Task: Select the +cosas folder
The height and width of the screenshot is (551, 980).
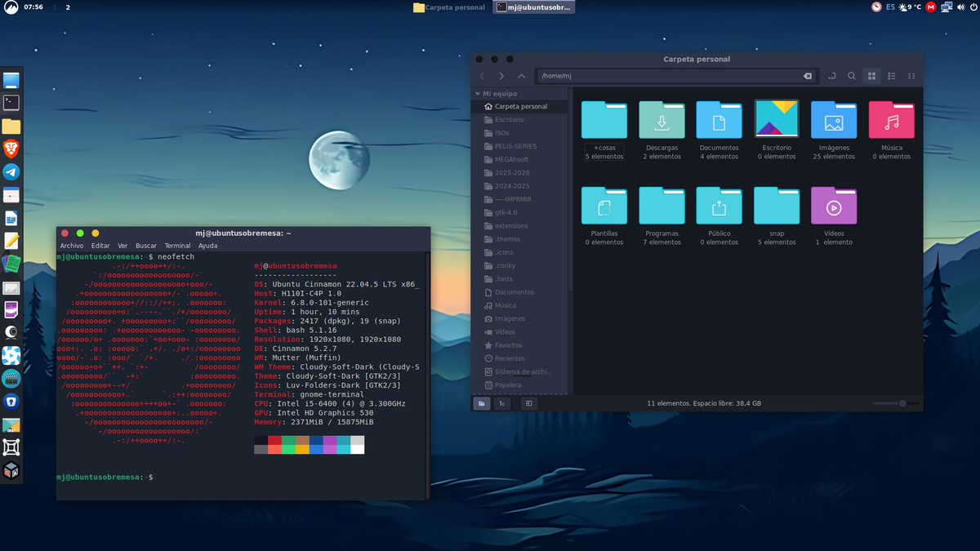Action: 604,131
